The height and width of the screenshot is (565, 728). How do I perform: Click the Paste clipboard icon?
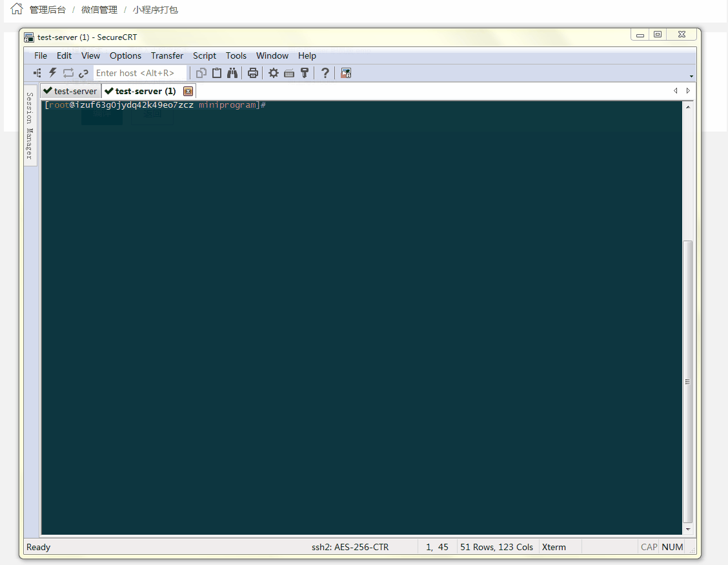click(x=217, y=73)
